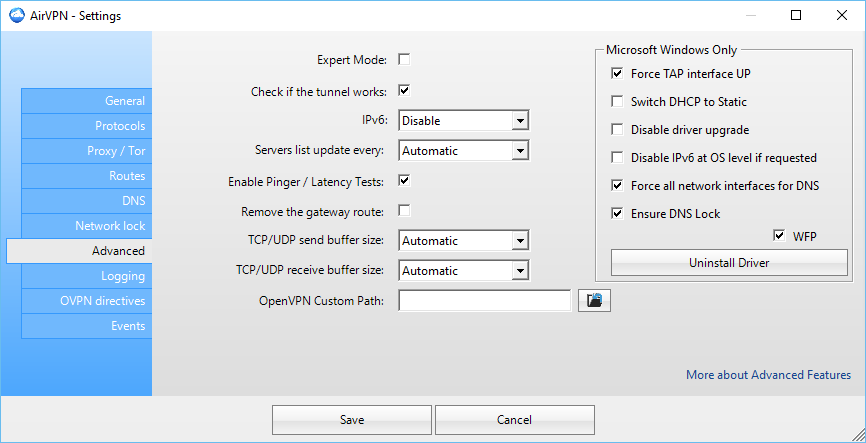Screen dimensions: 866x443
Task: Maximize the AirVPN Settings window
Action: coord(796,15)
